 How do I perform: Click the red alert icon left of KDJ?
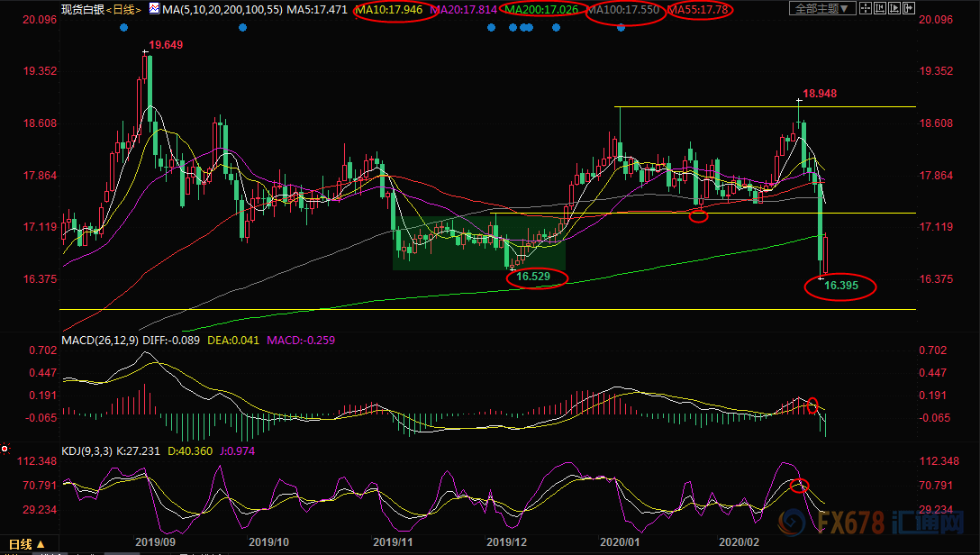coord(5,449)
